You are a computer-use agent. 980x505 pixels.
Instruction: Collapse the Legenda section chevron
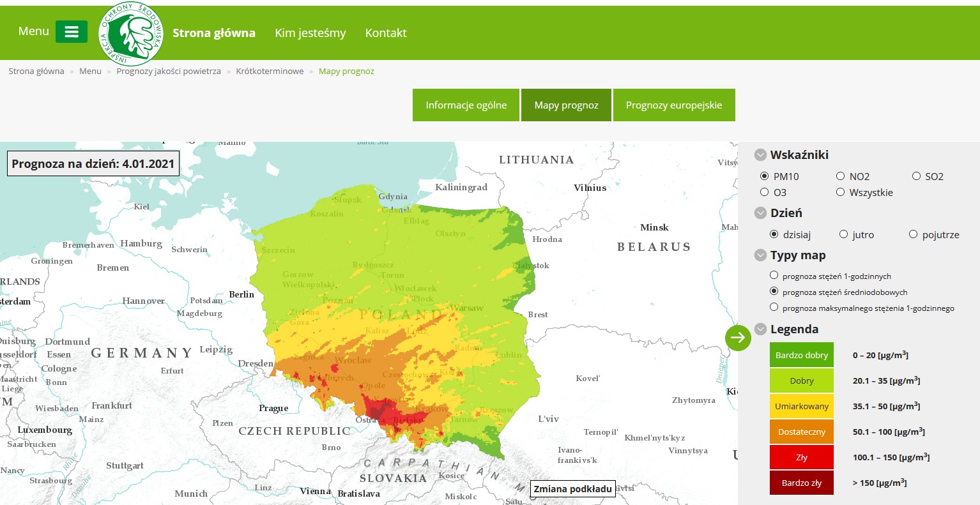pyautogui.click(x=760, y=329)
